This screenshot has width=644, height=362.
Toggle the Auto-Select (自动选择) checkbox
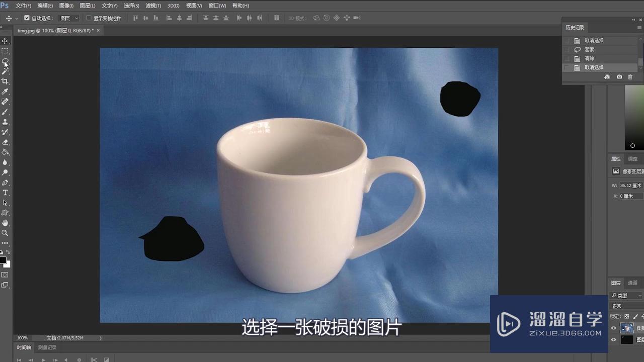[27, 18]
